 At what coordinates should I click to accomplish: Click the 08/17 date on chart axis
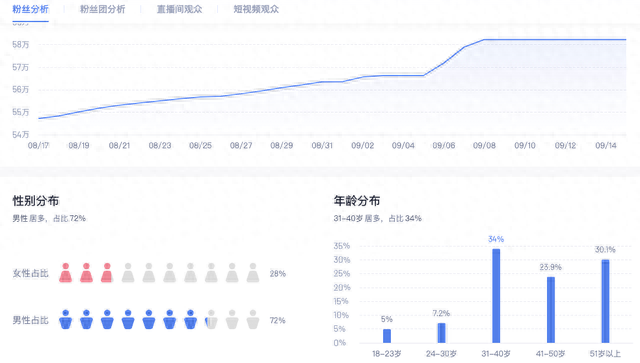coord(38,145)
